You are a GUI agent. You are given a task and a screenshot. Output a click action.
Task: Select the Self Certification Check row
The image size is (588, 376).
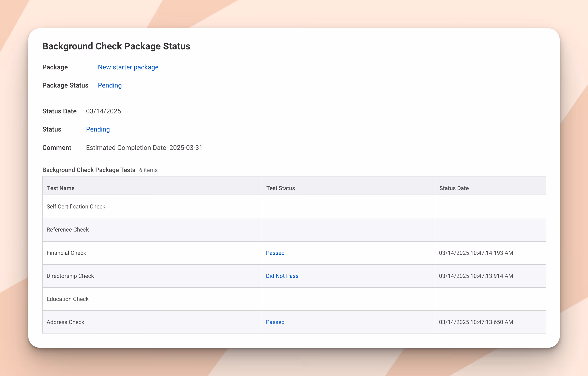76,207
